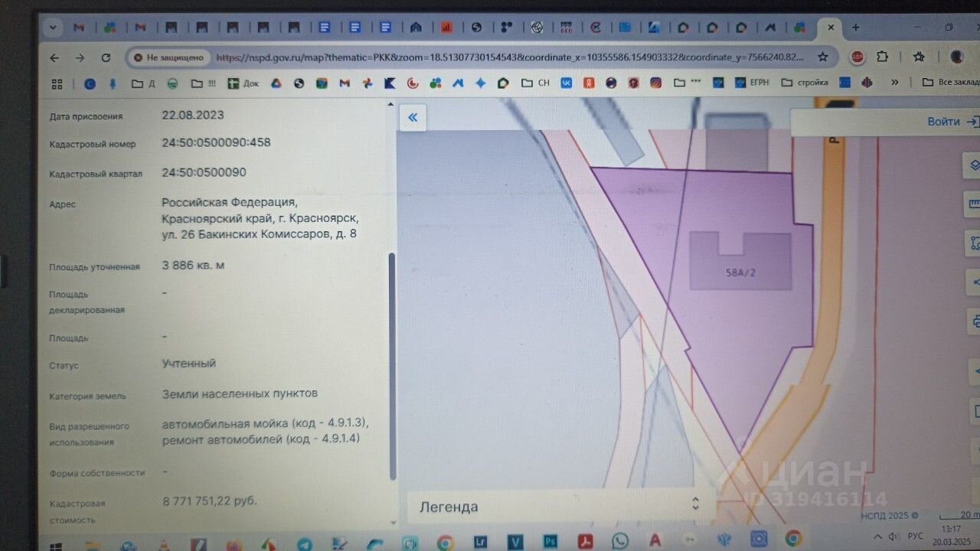Switch to the house icon tab
Image resolution: width=980 pixels, height=551 pixels.
tap(416, 28)
